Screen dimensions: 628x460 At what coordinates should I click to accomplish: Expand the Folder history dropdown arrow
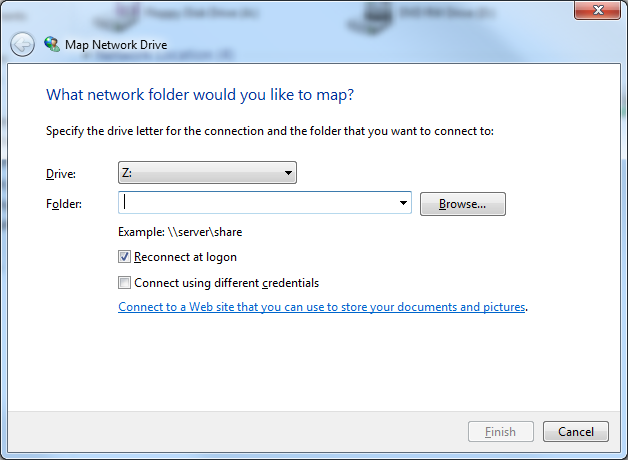click(403, 203)
